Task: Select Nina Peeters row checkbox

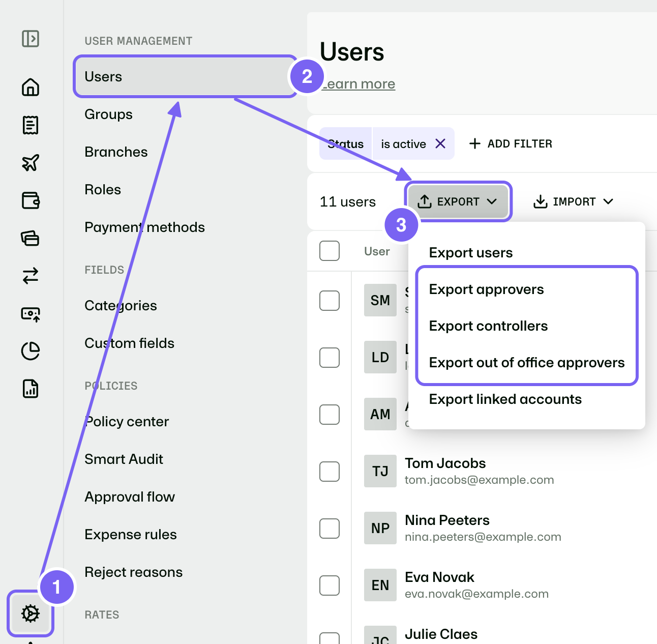Action: pos(330,529)
